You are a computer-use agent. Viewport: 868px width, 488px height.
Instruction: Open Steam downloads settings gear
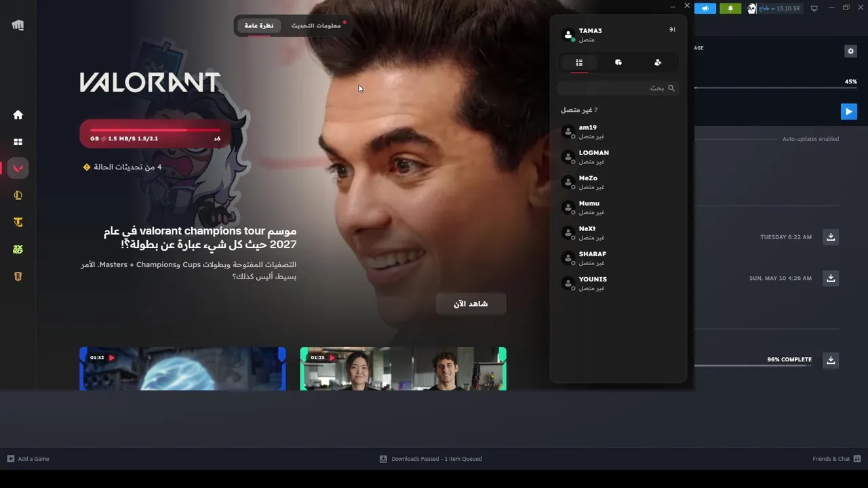click(x=850, y=51)
